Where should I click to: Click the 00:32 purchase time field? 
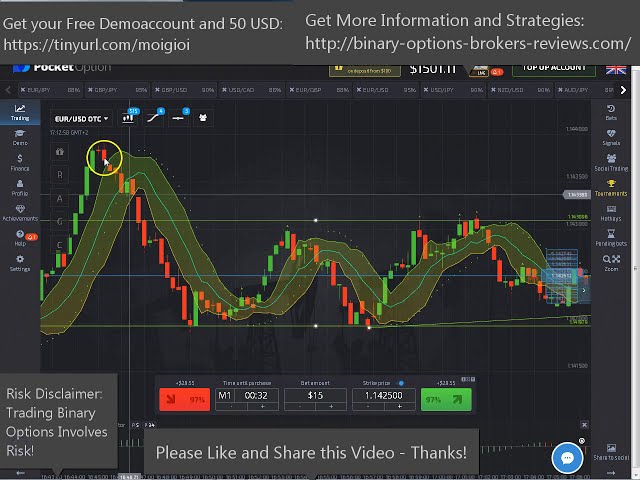pyautogui.click(x=256, y=395)
